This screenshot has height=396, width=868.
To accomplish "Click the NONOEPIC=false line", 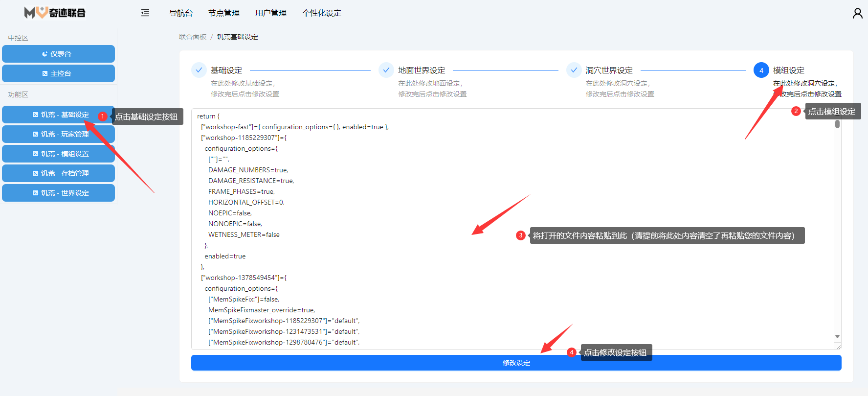I will 235,224.
